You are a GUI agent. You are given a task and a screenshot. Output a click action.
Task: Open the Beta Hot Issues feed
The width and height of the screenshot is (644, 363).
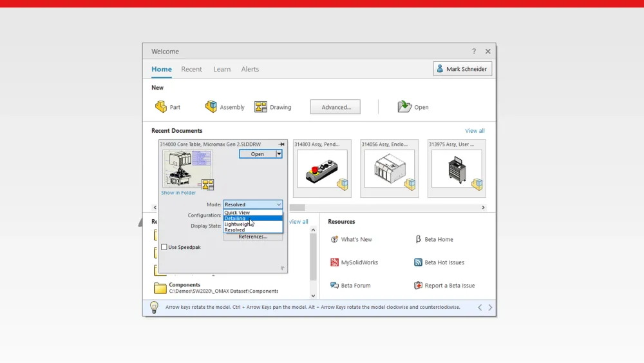[x=439, y=262]
